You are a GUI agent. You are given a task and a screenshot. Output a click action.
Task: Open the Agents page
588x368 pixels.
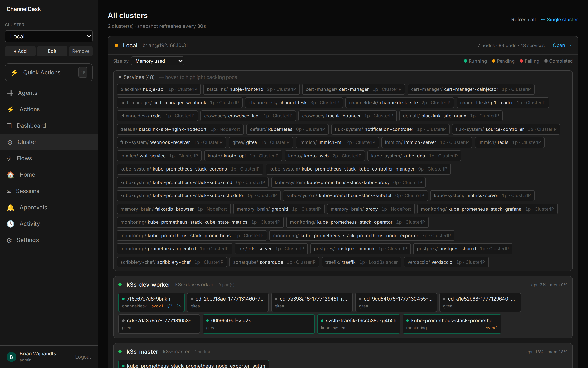coord(49,93)
